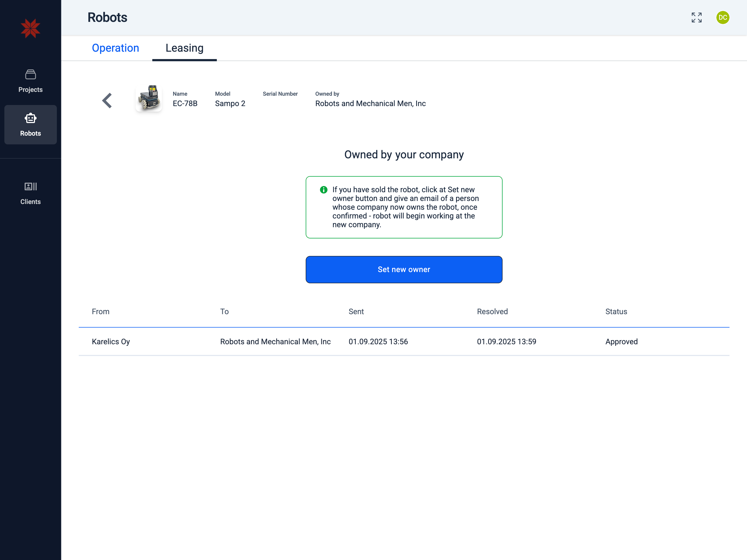Click the red star logo
The height and width of the screenshot is (560, 747).
[30, 28]
